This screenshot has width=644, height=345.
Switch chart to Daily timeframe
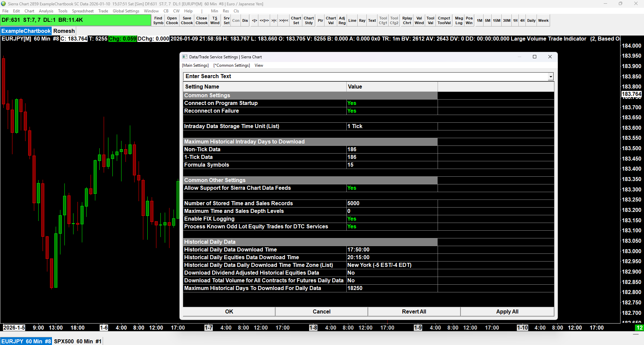531,20
